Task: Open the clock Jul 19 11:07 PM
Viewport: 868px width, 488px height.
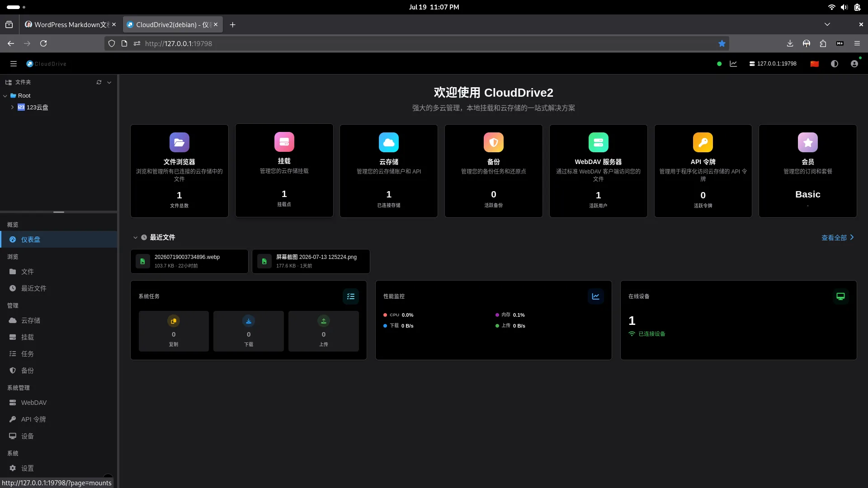Action: click(434, 7)
